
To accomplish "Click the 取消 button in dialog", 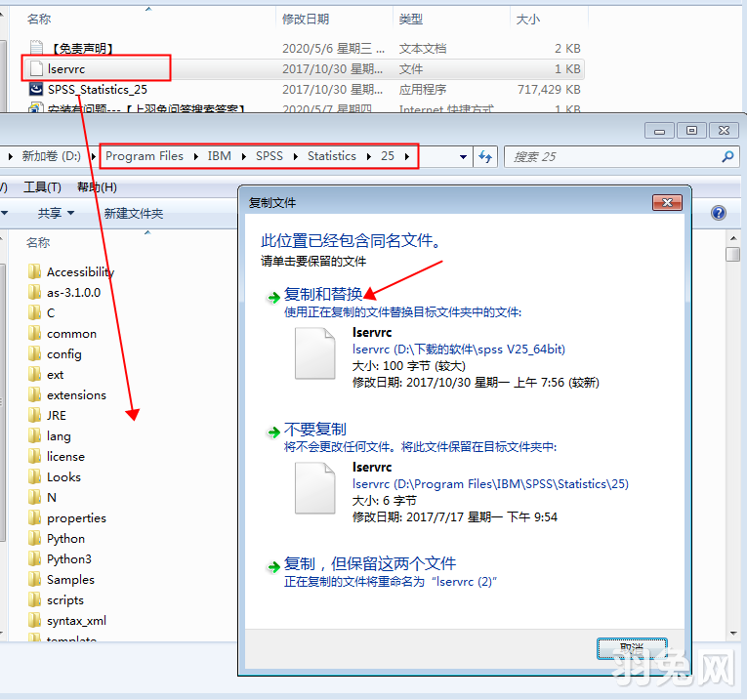I will point(632,648).
